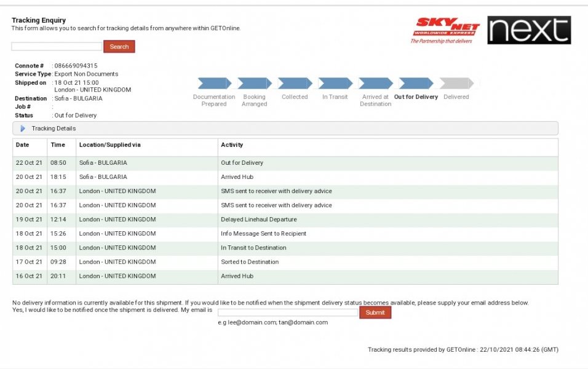Click the Location/Supplied via column header
The width and height of the screenshot is (588, 369).
pyautogui.click(x=105, y=145)
